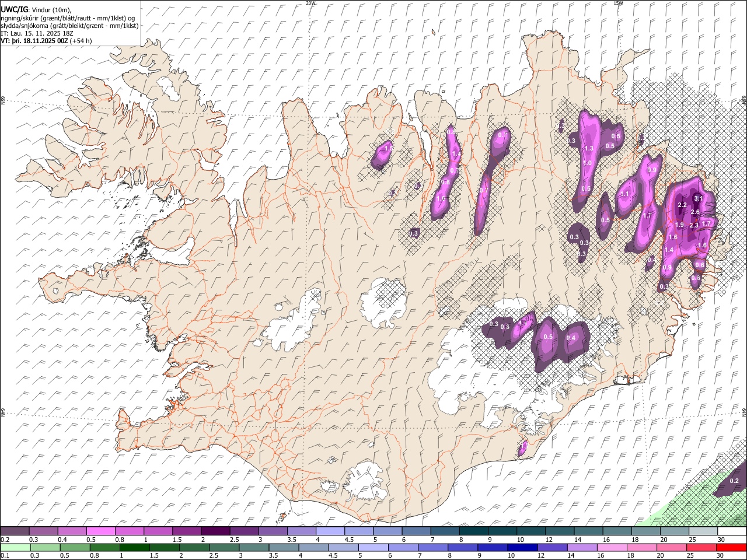Click the 'Vindur (10m)' header label

click(x=51, y=9)
